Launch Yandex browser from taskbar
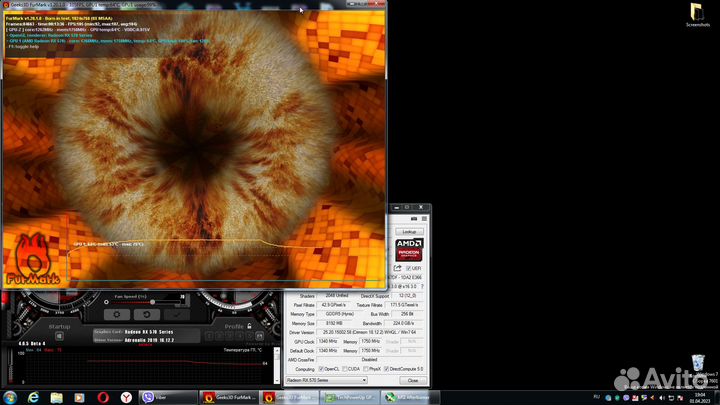Image resolution: width=720 pixels, height=405 pixels. pyautogui.click(x=126, y=397)
